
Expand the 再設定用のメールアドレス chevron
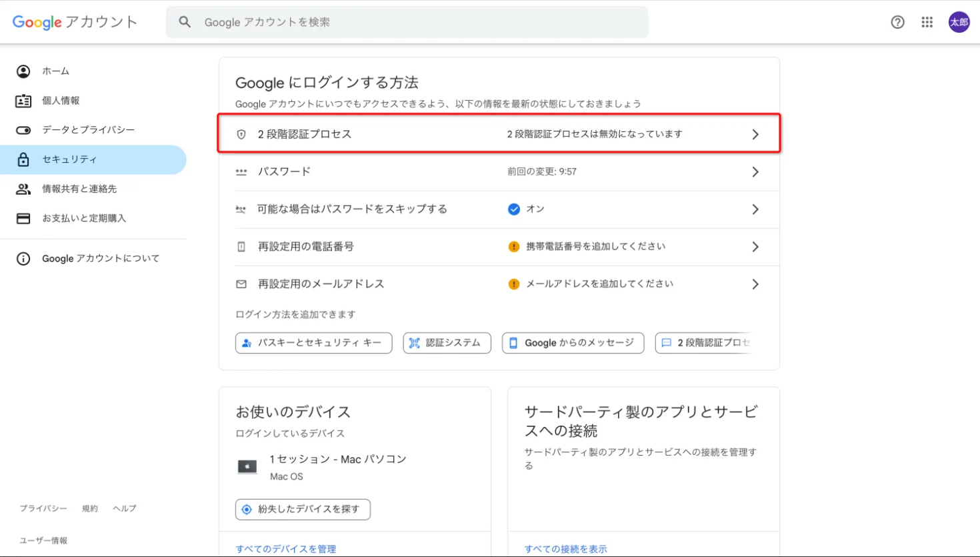755,284
